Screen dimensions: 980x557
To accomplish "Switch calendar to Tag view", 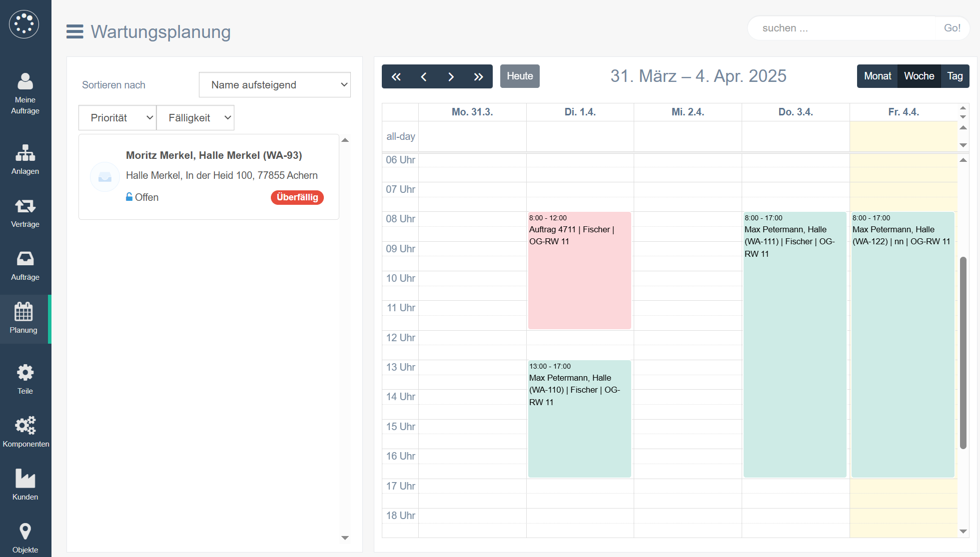I will (x=955, y=76).
